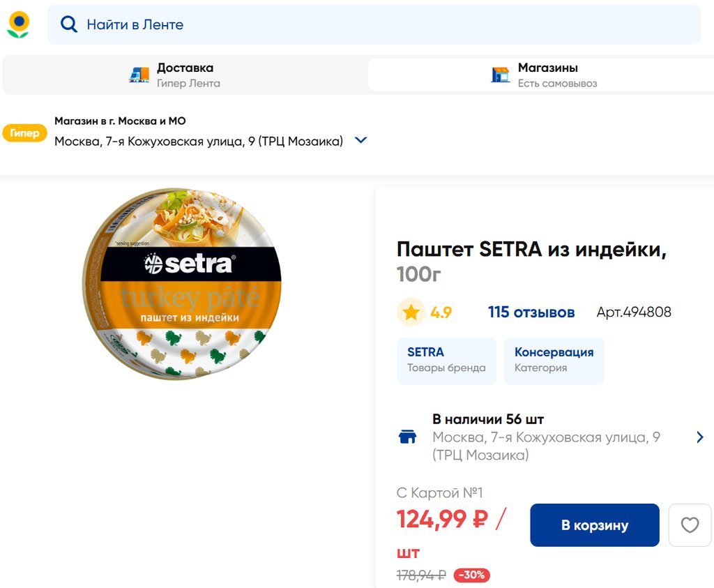The width and height of the screenshot is (714, 588).
Task: Click the Lenta sunflower logo
Action: tap(18, 24)
